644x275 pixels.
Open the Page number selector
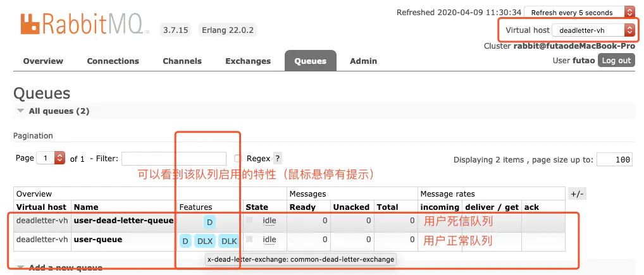click(x=51, y=158)
